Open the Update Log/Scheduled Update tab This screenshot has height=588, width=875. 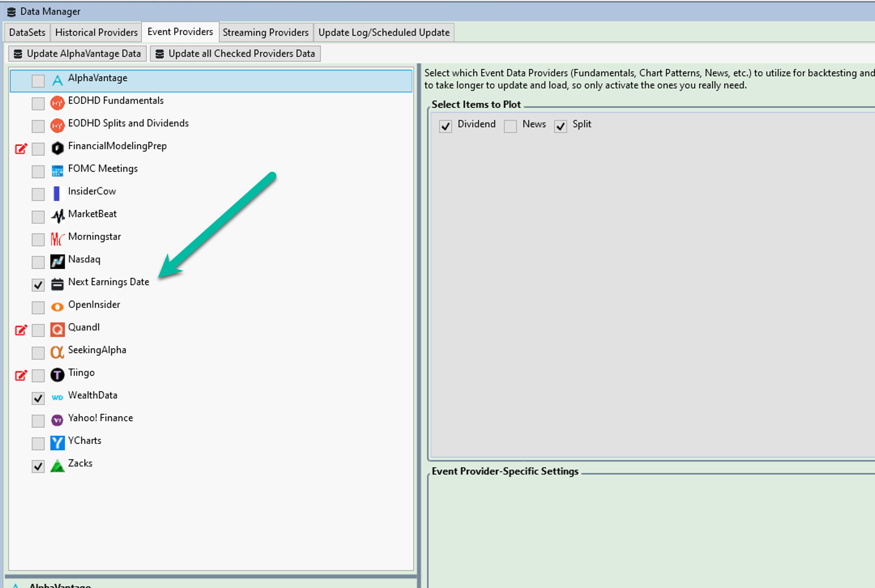[x=384, y=32]
